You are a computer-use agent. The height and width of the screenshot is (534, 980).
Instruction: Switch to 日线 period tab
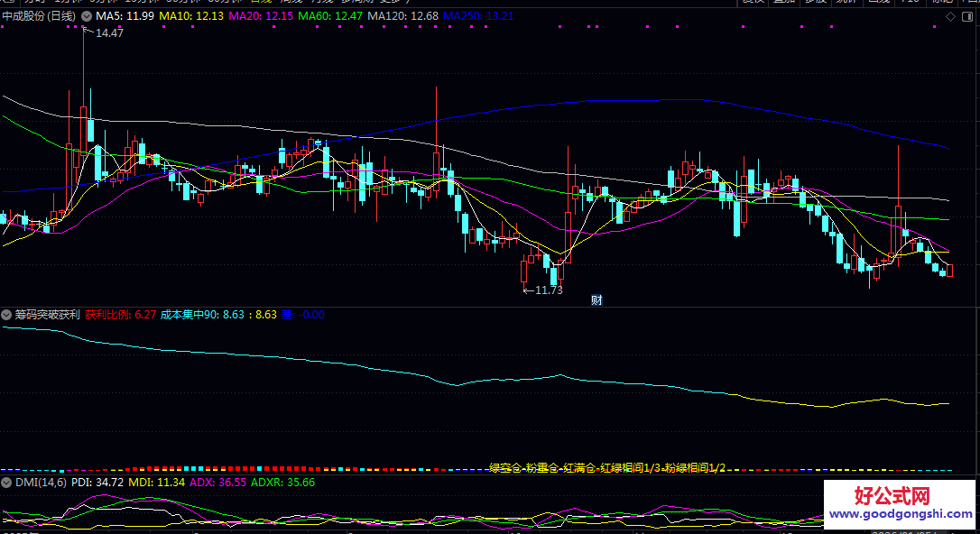262,2
